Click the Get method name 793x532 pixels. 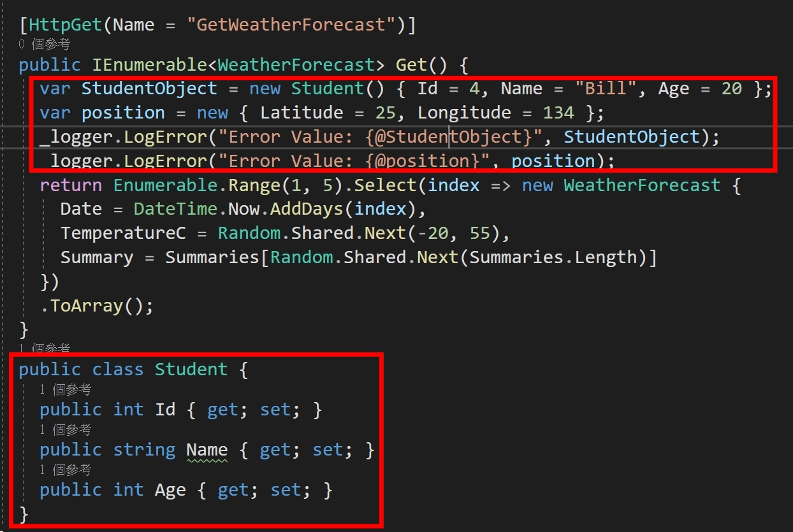tap(411, 65)
